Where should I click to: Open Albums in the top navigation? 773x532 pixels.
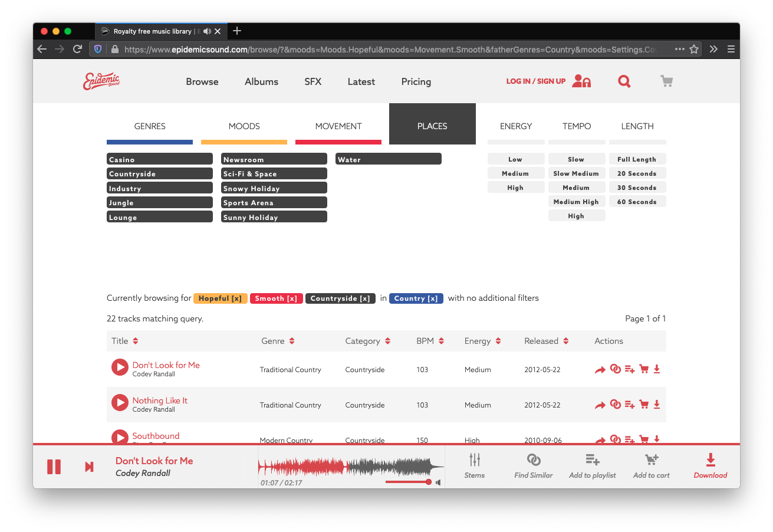coord(262,81)
